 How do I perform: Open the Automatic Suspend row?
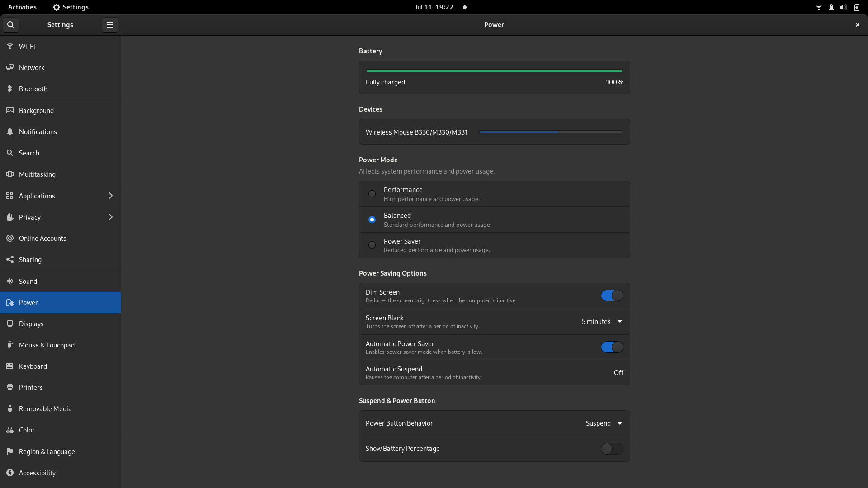click(494, 373)
